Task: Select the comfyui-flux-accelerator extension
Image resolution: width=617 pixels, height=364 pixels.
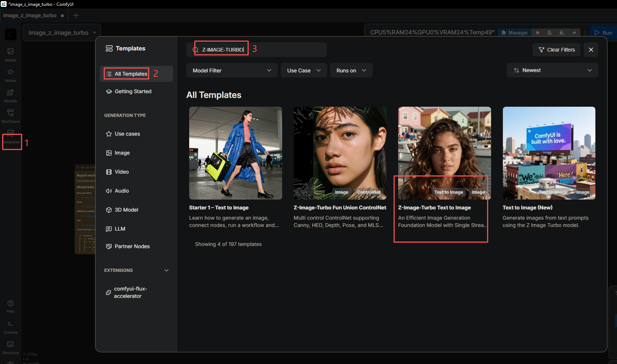Action: [137, 292]
